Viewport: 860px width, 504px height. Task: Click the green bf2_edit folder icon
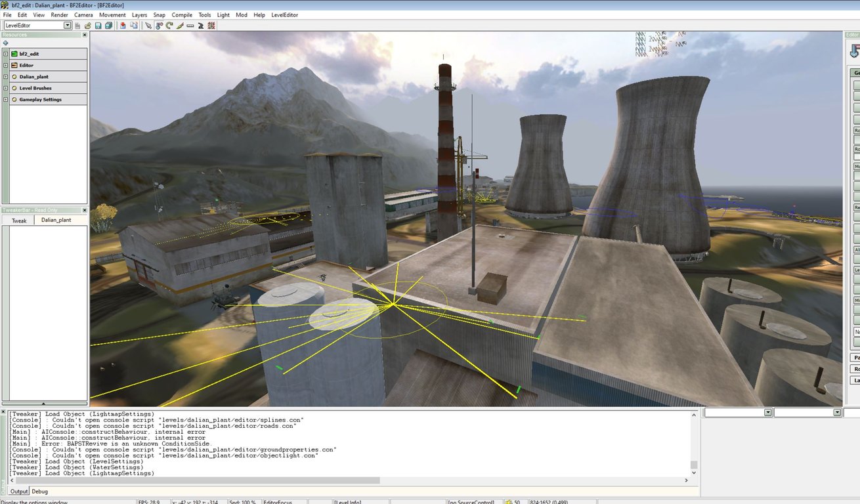[14, 54]
